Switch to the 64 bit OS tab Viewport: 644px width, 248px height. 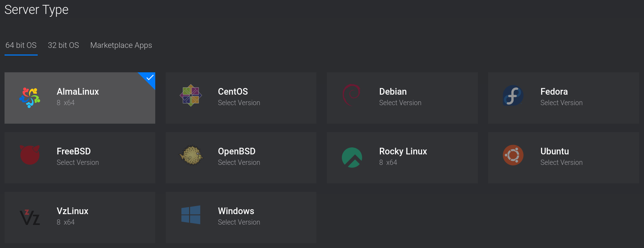click(21, 45)
